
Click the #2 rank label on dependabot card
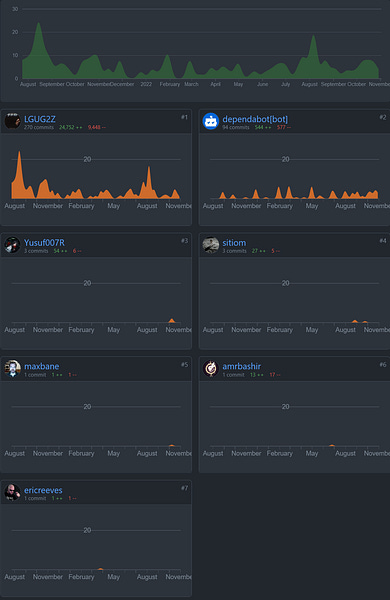(383, 117)
